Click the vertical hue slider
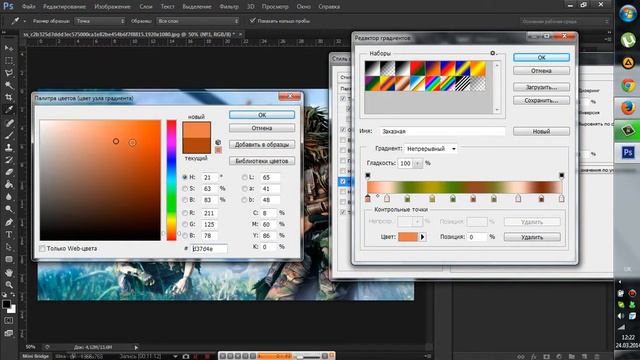The width and height of the screenshot is (640, 360). [x=171, y=180]
